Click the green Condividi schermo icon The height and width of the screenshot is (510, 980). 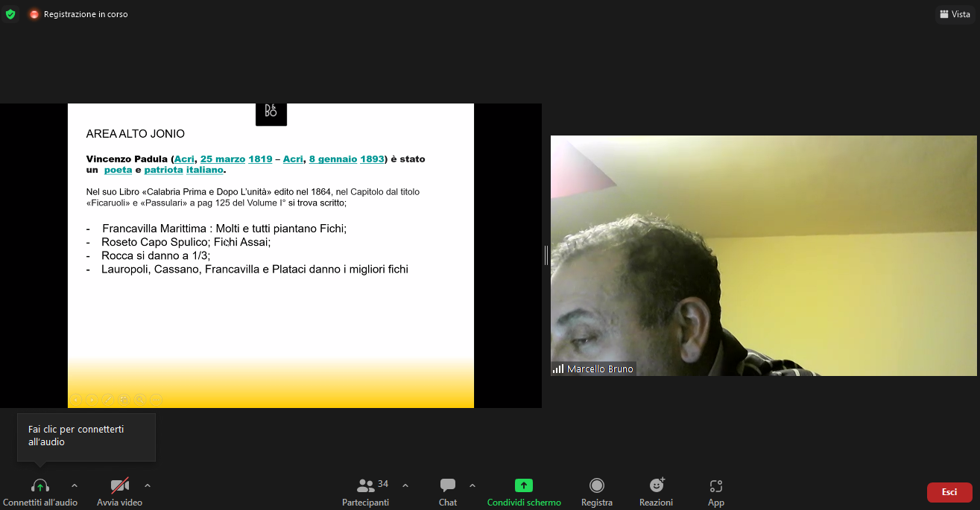524,485
